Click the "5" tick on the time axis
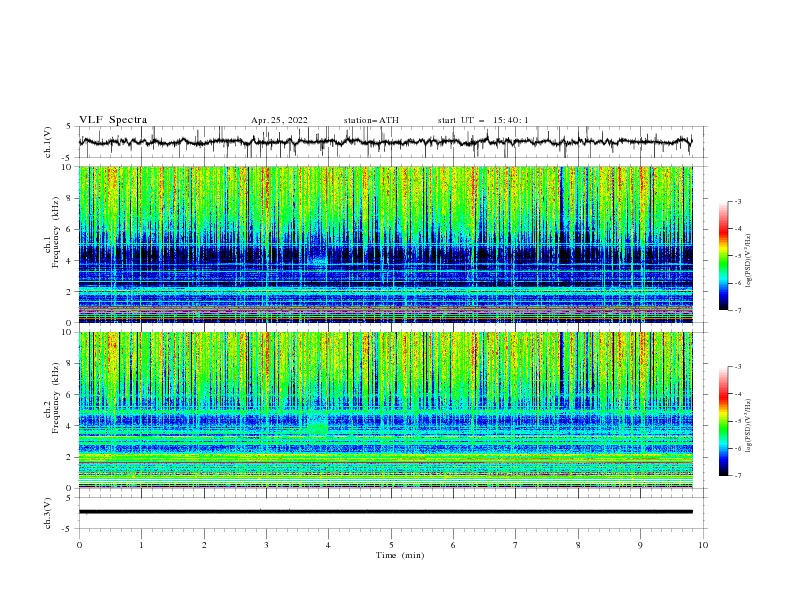 [x=391, y=545]
